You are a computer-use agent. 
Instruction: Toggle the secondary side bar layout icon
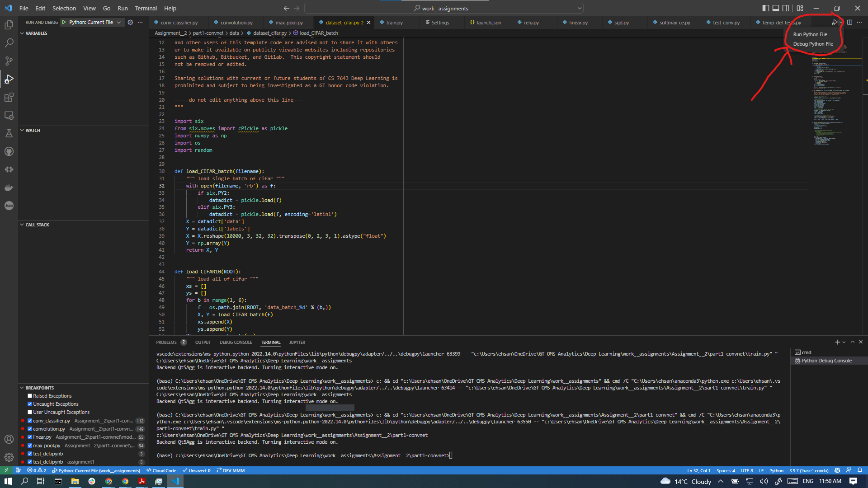pos(786,8)
